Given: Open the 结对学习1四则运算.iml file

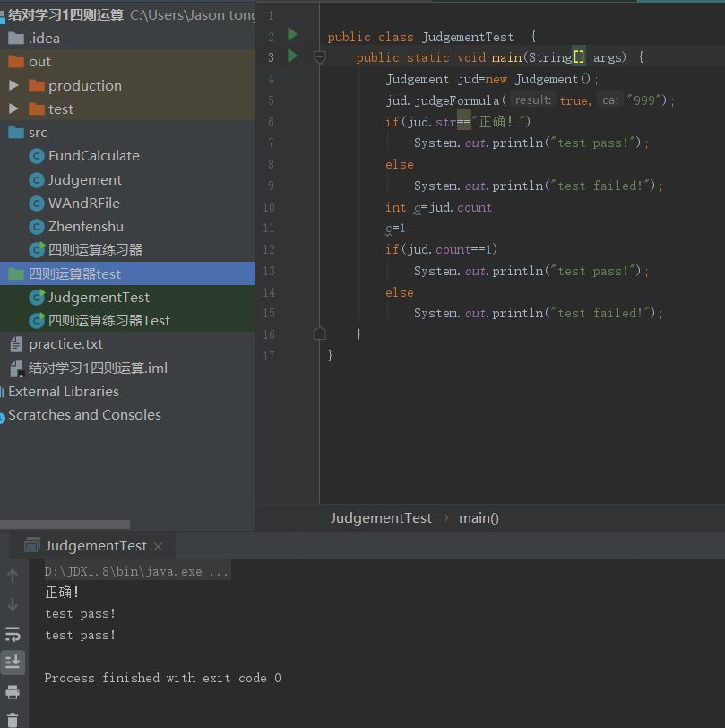Looking at the screenshot, I should click(x=98, y=368).
